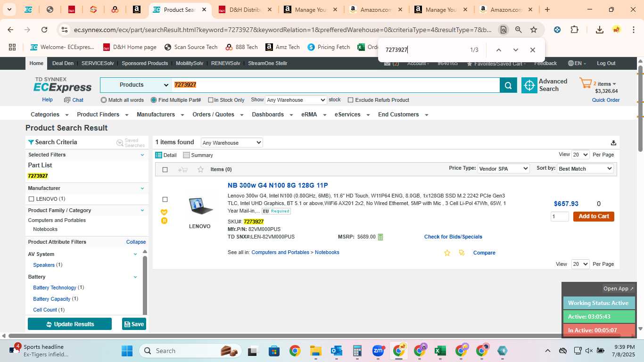The width and height of the screenshot is (644, 362).
Task: Change top View per page dropdown
Action: [580, 155]
